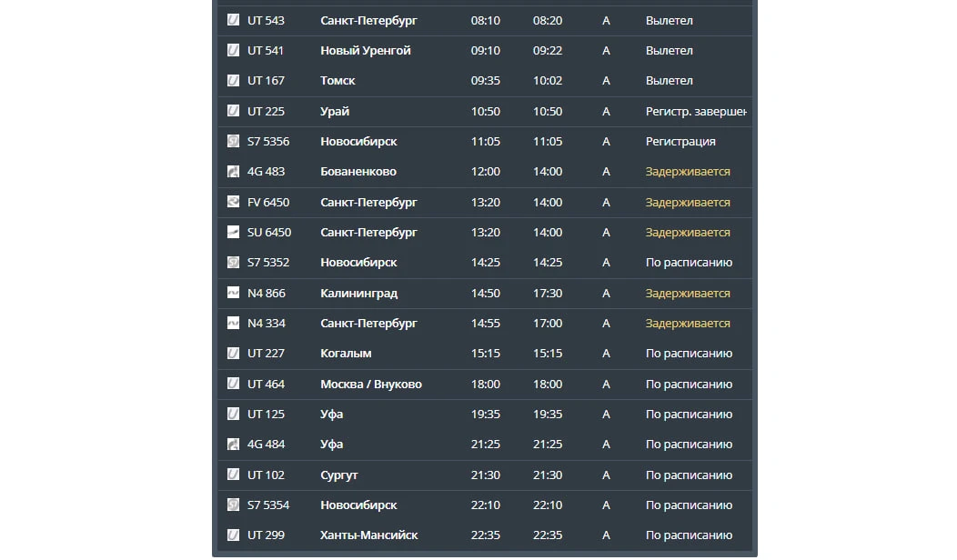The width and height of the screenshot is (957, 560).
Task: Click the S7 airline icon for flight S7 5356
Action: tap(233, 142)
